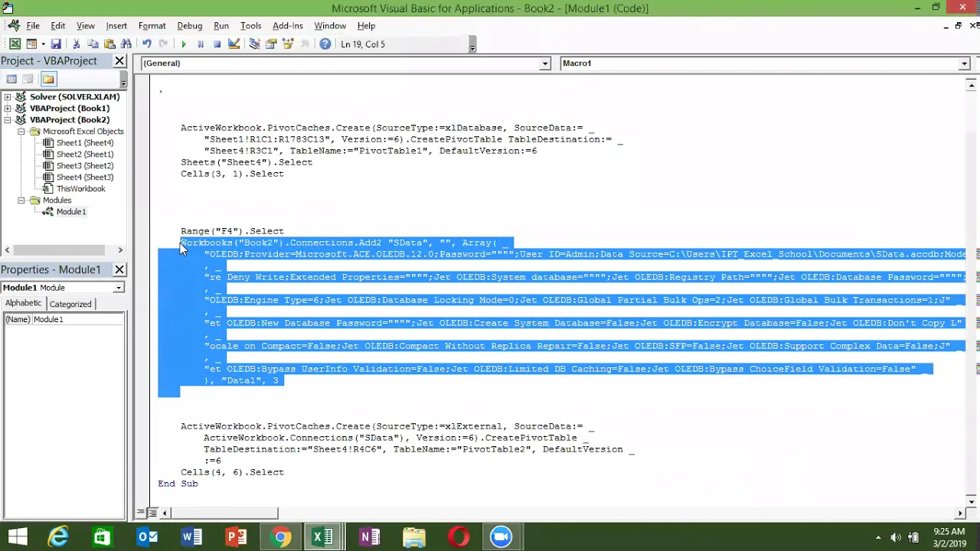Open the File menu
Viewport: 980px width, 551px height.
(33, 25)
